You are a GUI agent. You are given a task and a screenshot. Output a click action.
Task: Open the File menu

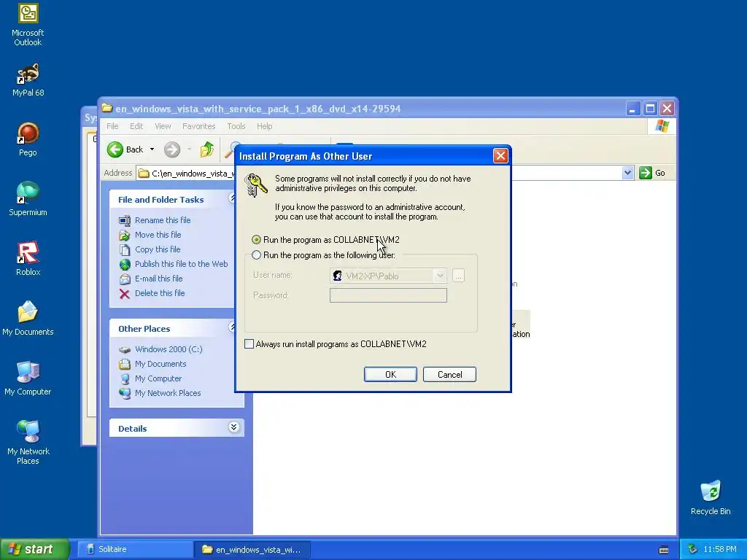[112, 126]
